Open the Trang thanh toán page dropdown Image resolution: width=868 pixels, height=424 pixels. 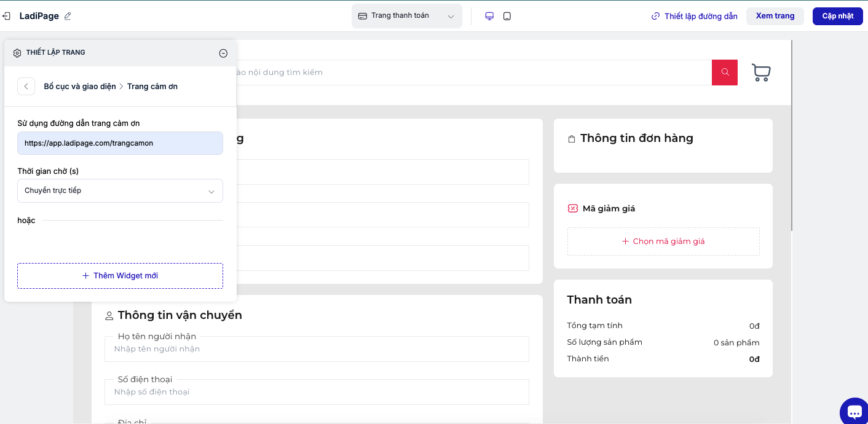click(x=407, y=16)
